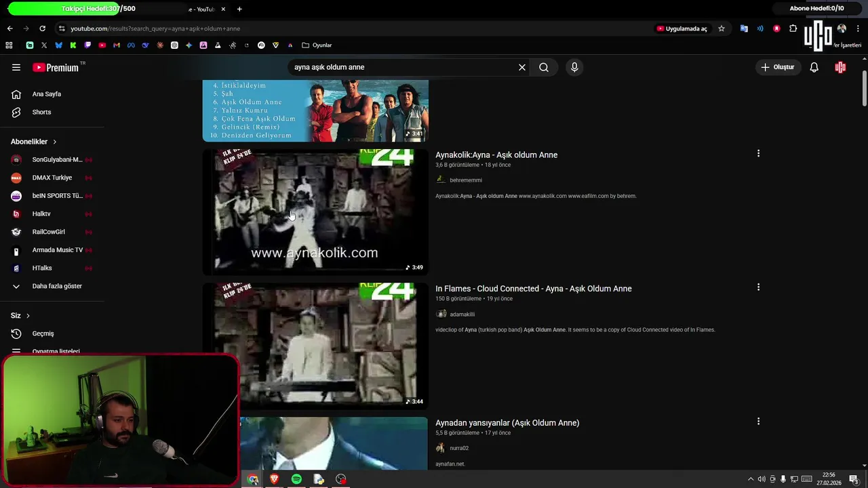This screenshot has width=868, height=488.
Task: Open the Windows notification center icon
Action: [x=853, y=479]
